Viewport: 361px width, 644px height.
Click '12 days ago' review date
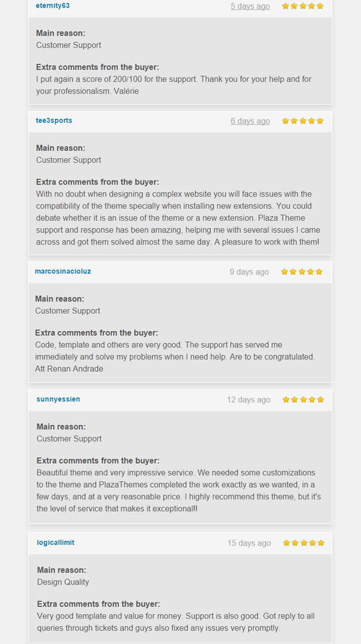[248, 400]
